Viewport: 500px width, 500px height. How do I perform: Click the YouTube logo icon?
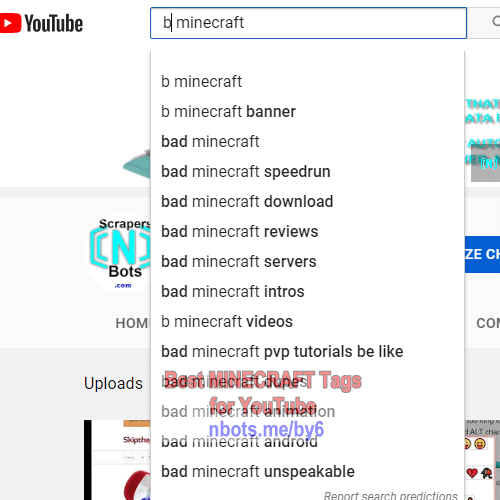coord(41,23)
